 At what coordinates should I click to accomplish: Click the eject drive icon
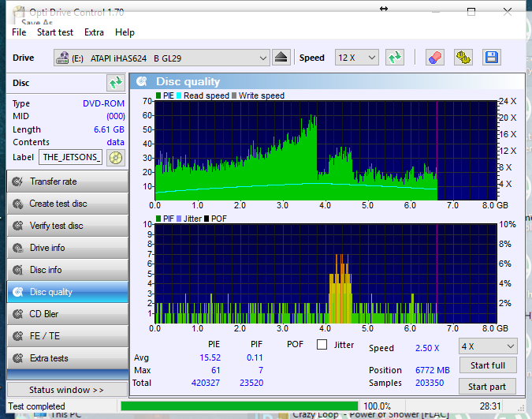coord(282,58)
